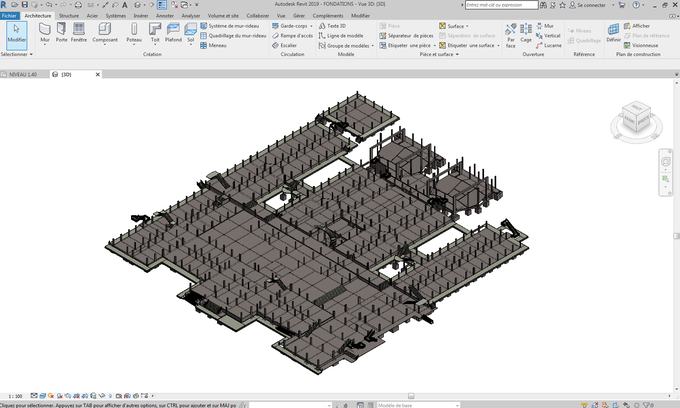Viewport: 680px width, 408px height.
Task: Click the 1 : 100 view scale
Action: tap(15, 396)
